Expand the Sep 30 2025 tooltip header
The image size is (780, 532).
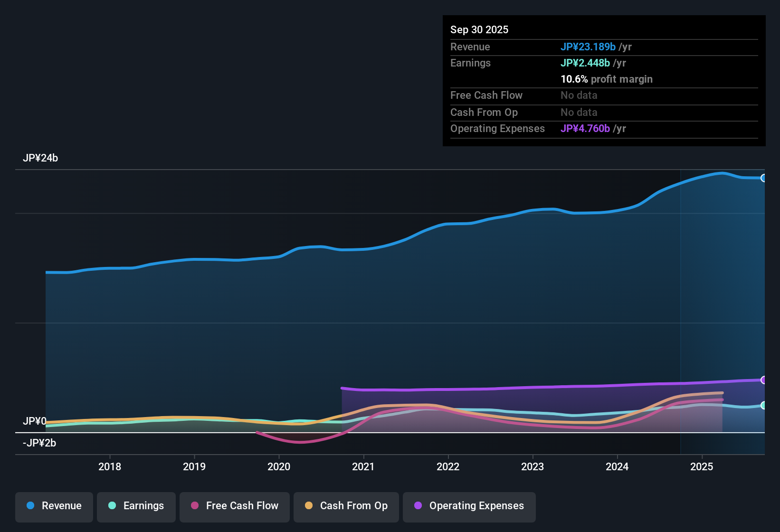point(479,29)
